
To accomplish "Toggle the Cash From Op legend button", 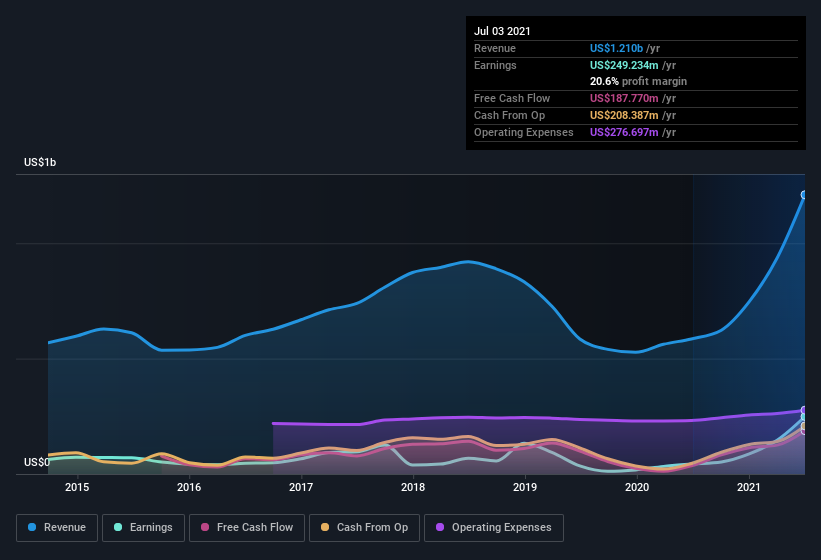I will tap(364, 528).
